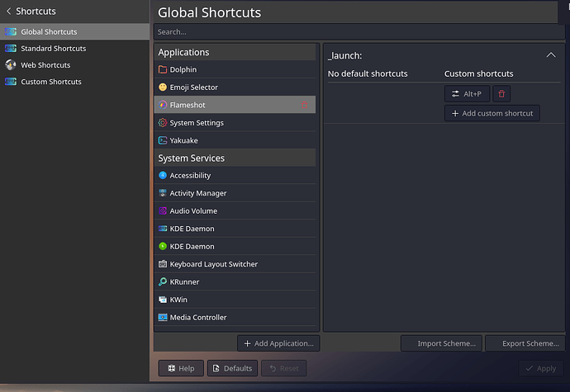Click Import Scheme...
Image resolution: width=570 pixels, height=392 pixels.
point(441,343)
